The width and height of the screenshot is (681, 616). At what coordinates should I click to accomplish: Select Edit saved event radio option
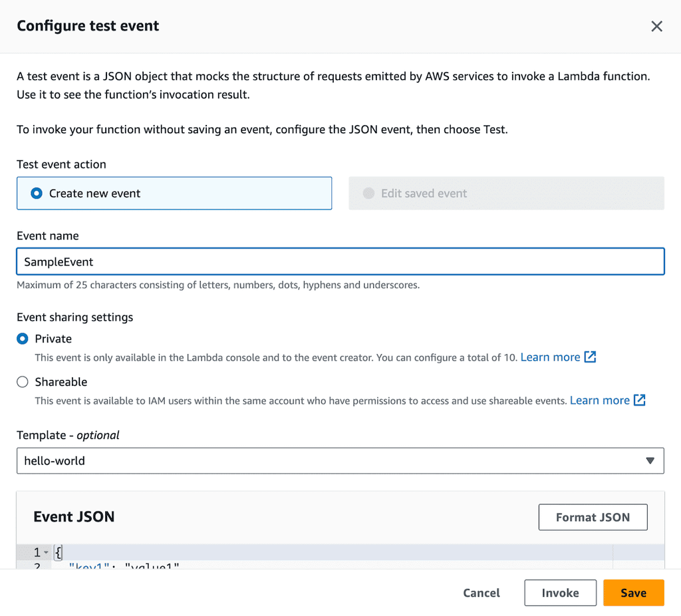click(368, 194)
